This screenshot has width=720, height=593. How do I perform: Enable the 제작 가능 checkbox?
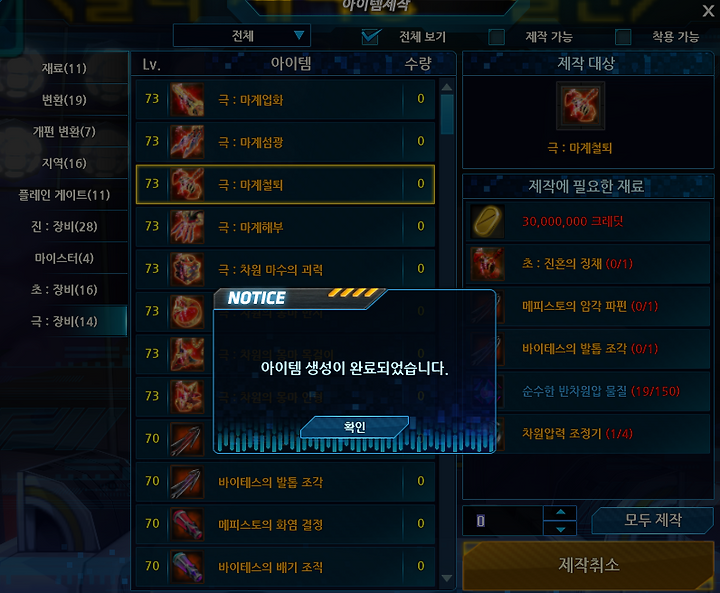tap(496, 37)
